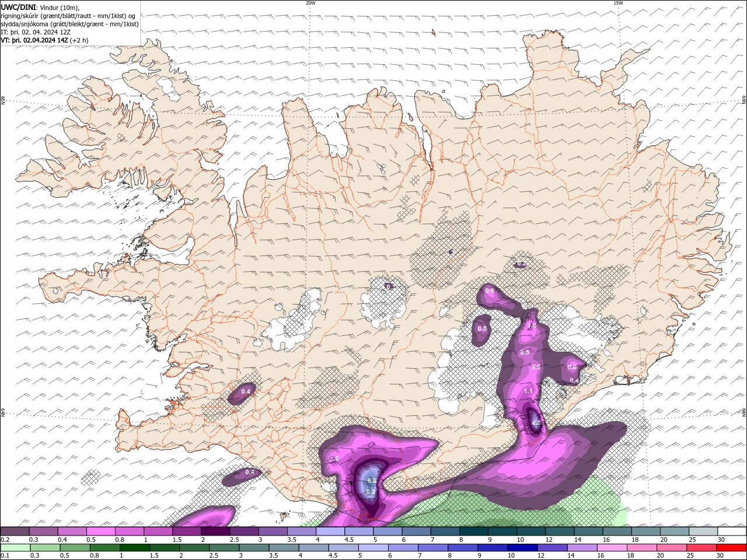Select the 'VT: þri. 02.04.2024 14Z (+2 h)' line

pos(45,40)
